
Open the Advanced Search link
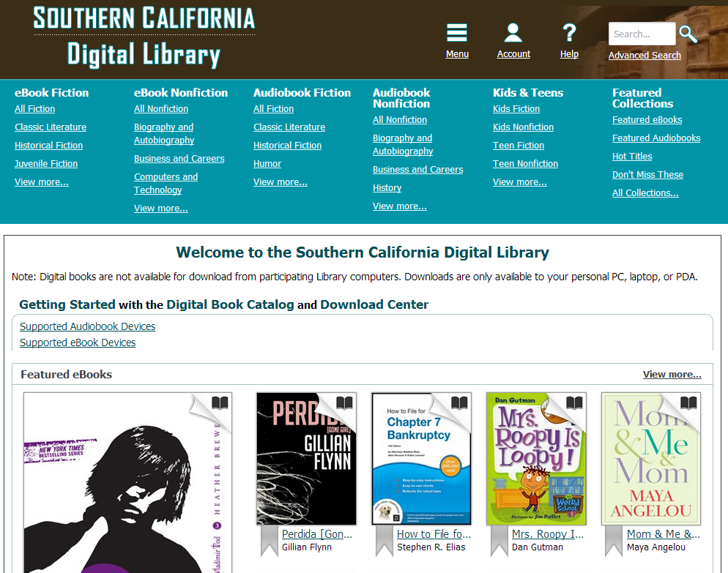pyautogui.click(x=645, y=55)
